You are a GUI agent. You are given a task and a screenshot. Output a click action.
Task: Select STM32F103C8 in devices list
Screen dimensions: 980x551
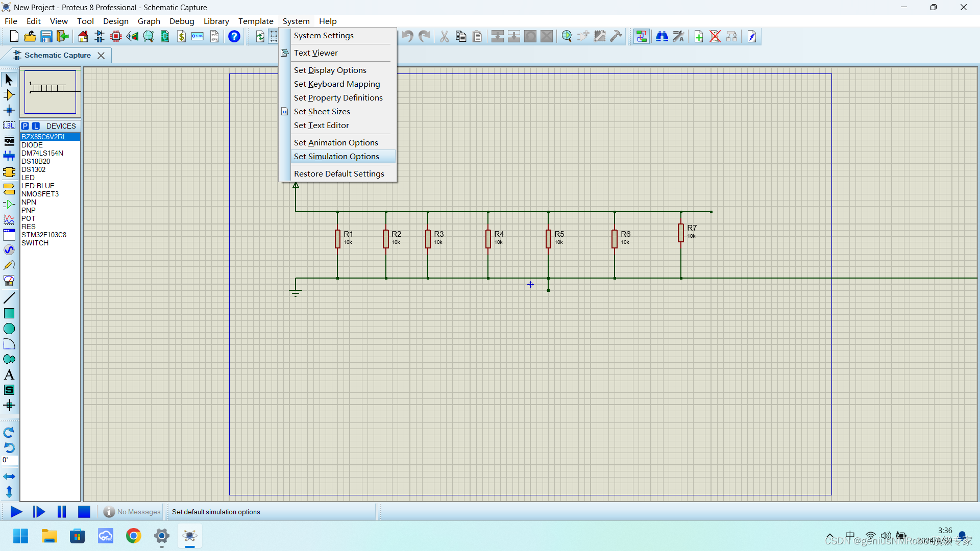click(x=44, y=235)
